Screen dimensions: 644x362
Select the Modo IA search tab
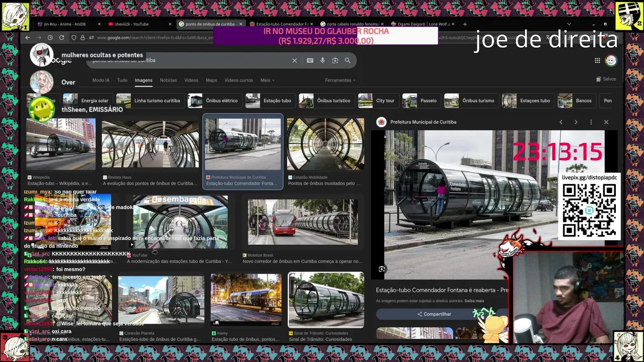[x=101, y=80]
